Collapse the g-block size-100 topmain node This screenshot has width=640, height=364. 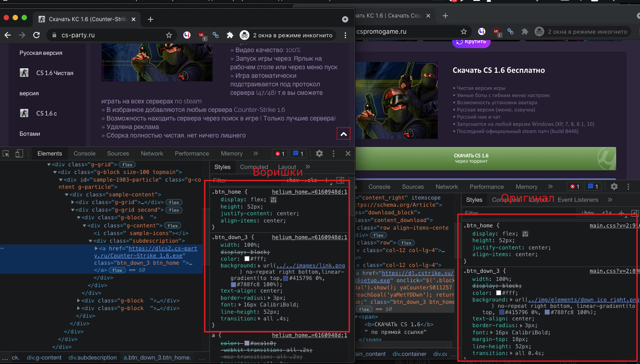click(55, 172)
